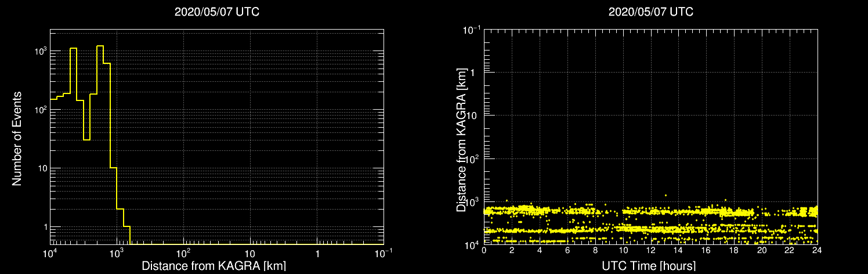
Task: Click the histogram x-axis tick '10'
Action: (250, 254)
